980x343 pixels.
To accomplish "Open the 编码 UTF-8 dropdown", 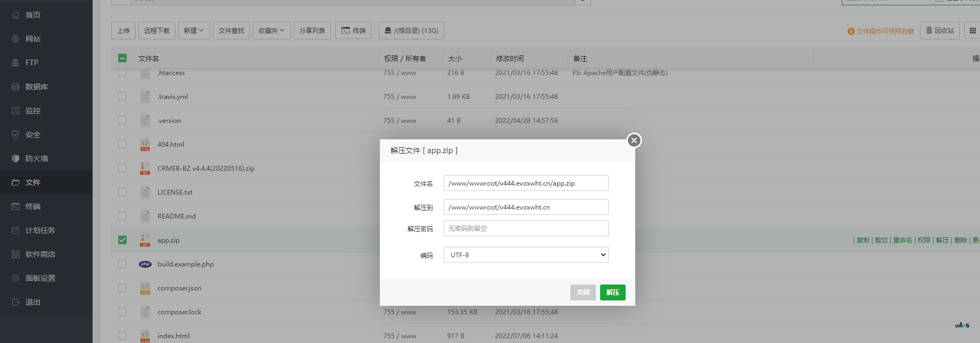I will (x=526, y=255).
